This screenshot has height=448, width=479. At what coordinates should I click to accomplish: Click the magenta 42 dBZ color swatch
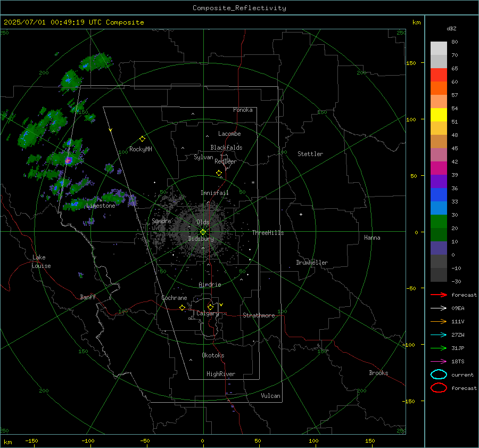coord(439,168)
